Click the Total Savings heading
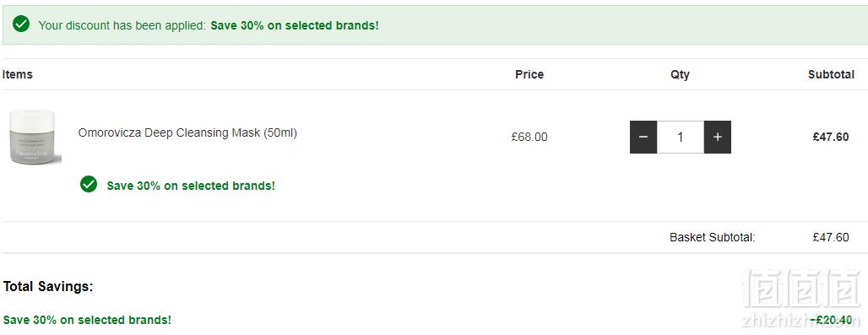This screenshot has width=868, height=335. [48, 286]
